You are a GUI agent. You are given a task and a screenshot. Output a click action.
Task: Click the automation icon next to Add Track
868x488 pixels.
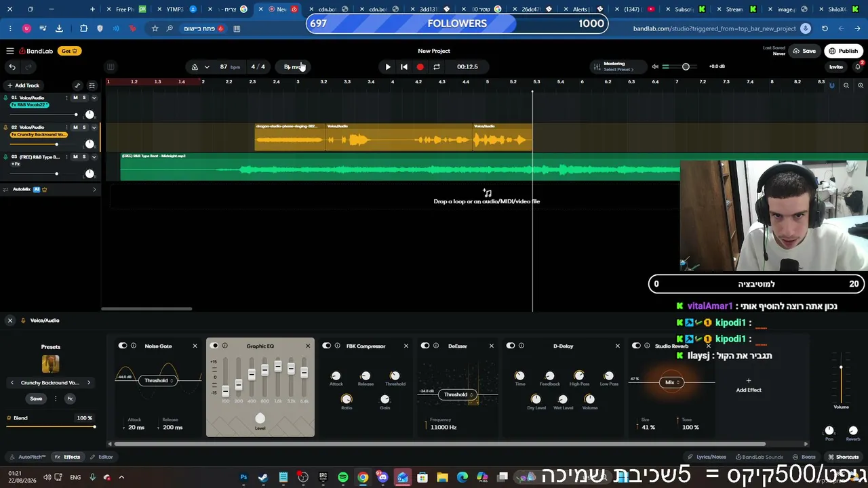click(77, 85)
